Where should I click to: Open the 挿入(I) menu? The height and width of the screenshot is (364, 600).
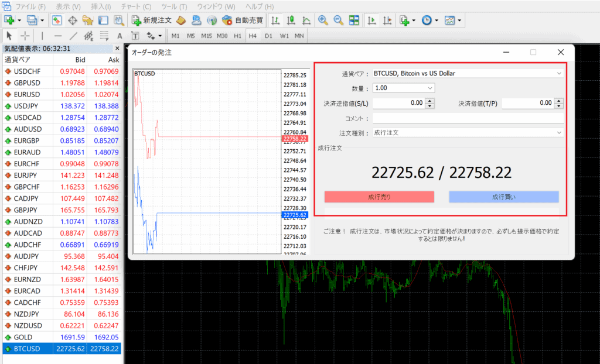tap(101, 6)
